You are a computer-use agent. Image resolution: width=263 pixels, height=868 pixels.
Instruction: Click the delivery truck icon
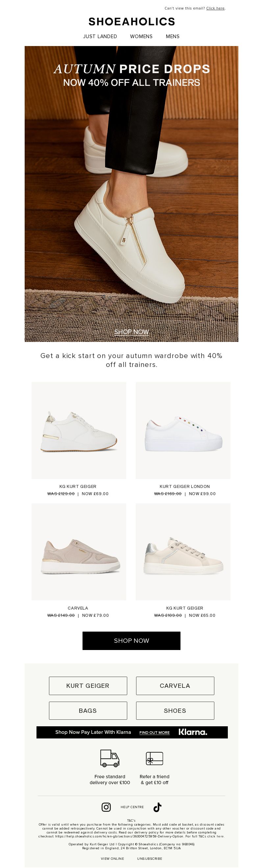pos(110,758)
